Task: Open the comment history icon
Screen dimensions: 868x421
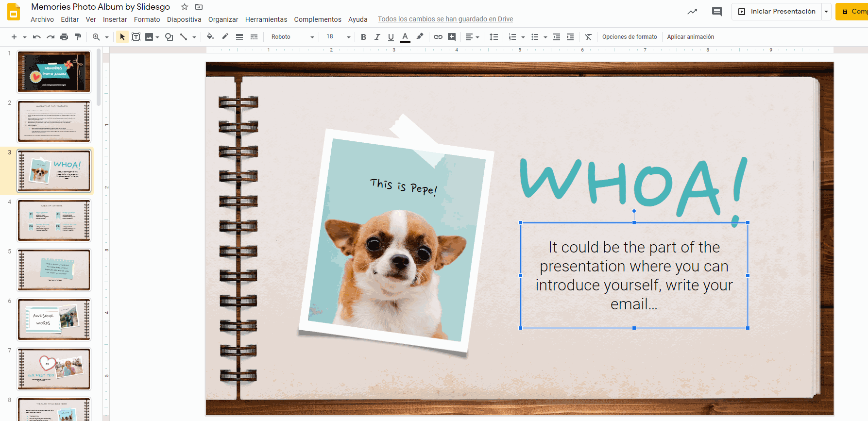Action: [x=717, y=11]
